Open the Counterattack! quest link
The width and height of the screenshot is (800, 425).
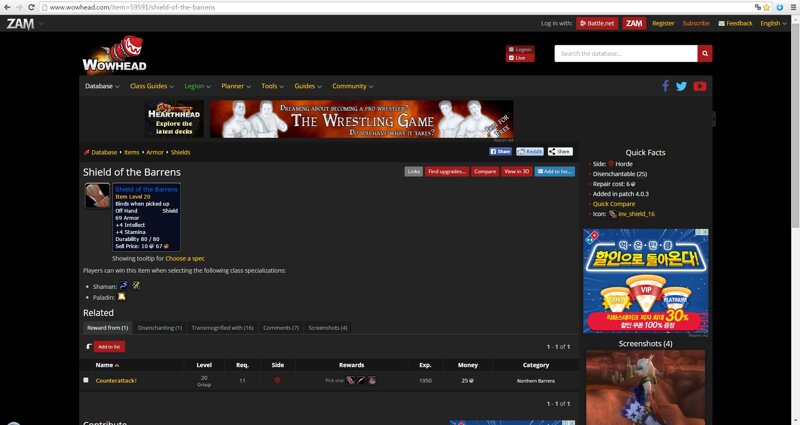coord(116,381)
